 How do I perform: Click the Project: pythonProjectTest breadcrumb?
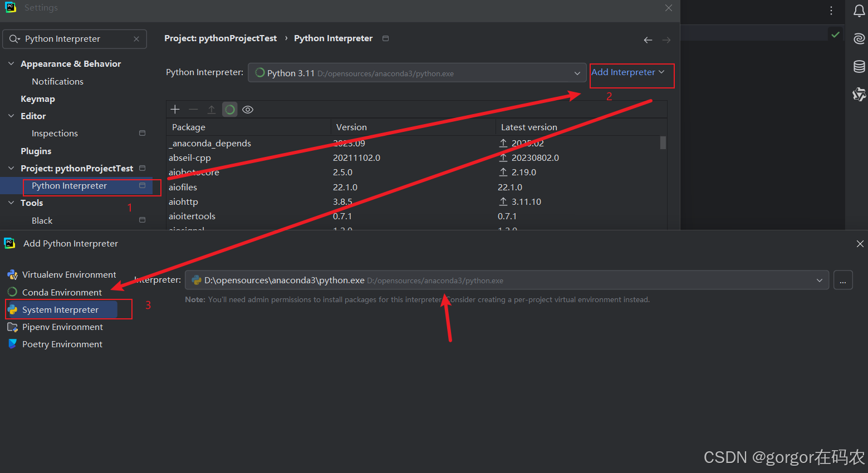click(x=220, y=38)
